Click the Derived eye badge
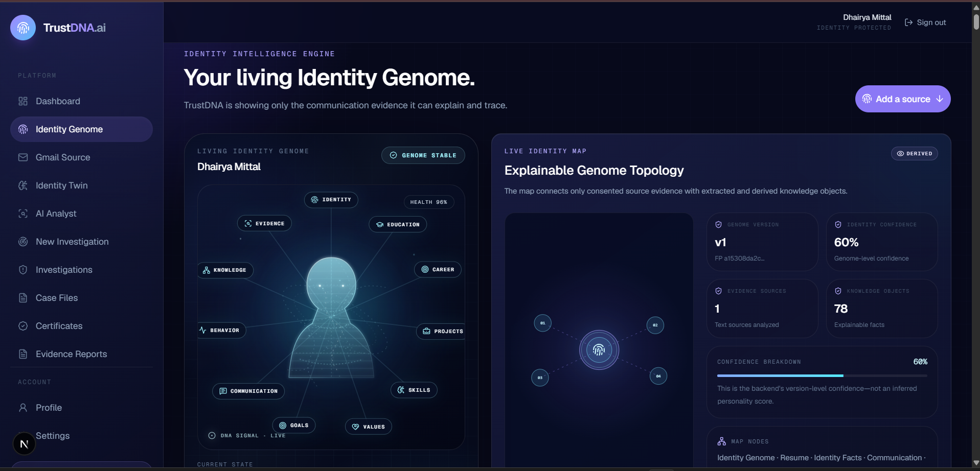980x471 pixels. pyautogui.click(x=915, y=153)
